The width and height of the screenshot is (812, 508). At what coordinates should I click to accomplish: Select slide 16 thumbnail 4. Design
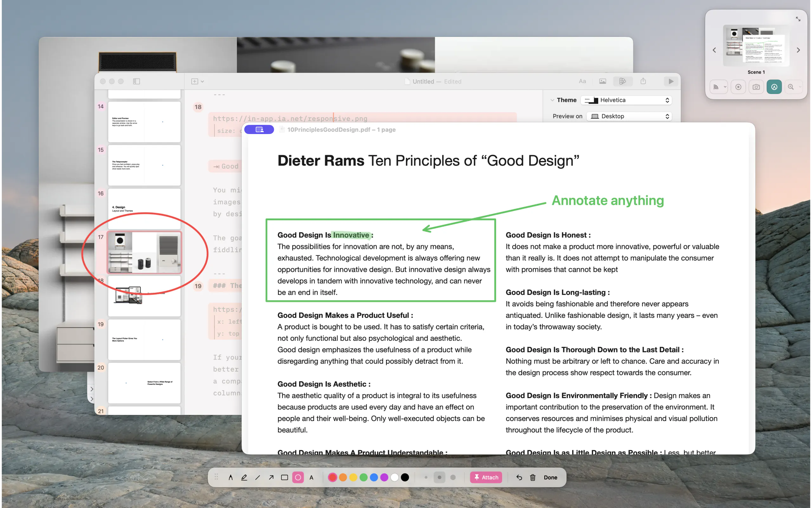coord(144,209)
